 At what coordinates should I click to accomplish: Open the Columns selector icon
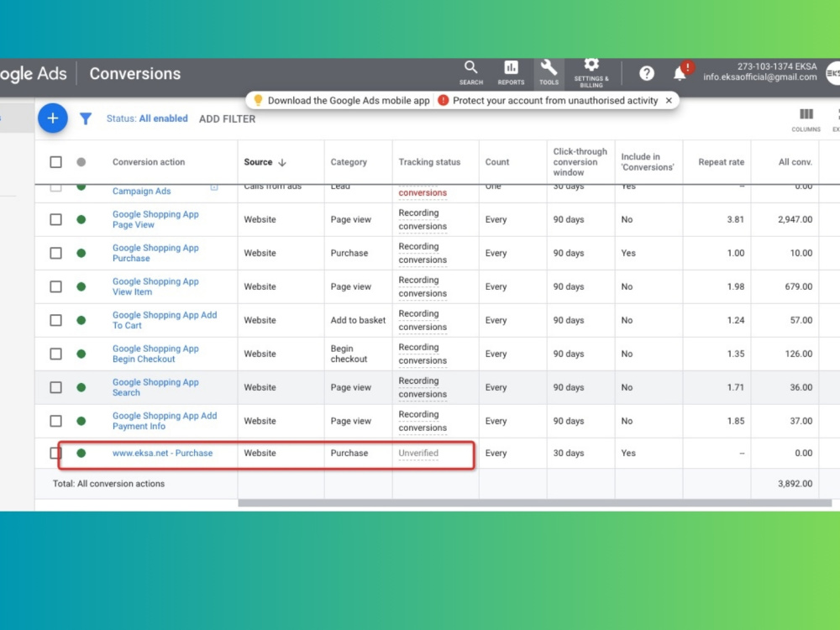point(806,119)
